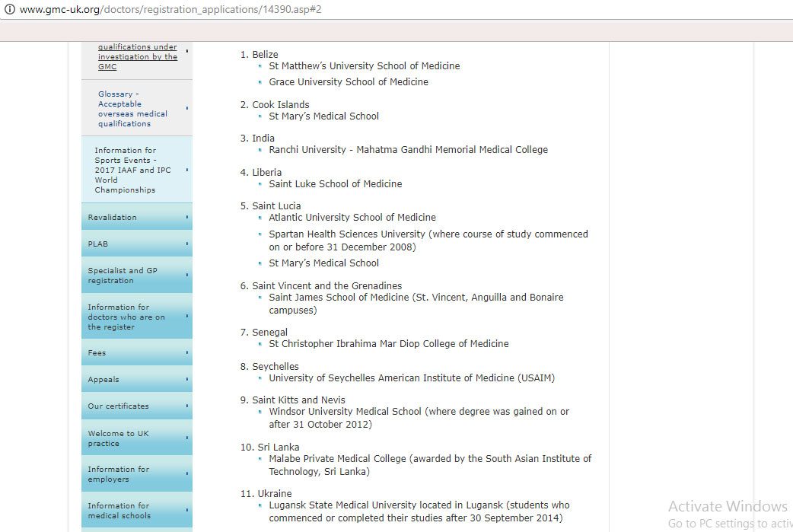The image size is (793, 532).
Task: Click arrow icon beside Information for employers
Action: pyautogui.click(x=186, y=474)
